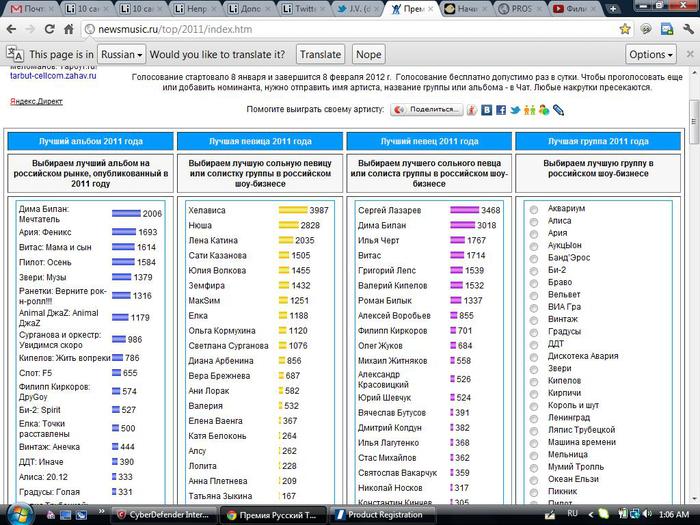Click the Лучший альбом 2011 года header

coord(91,141)
